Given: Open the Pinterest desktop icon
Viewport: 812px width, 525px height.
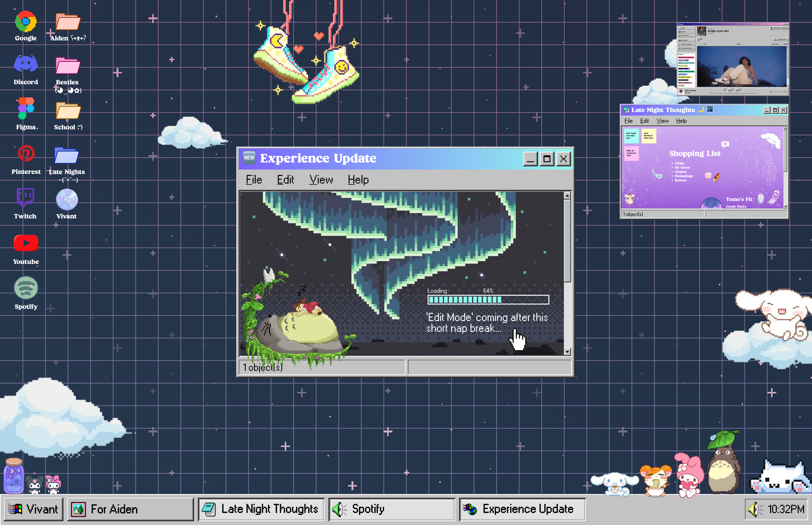Looking at the screenshot, I should (x=26, y=154).
